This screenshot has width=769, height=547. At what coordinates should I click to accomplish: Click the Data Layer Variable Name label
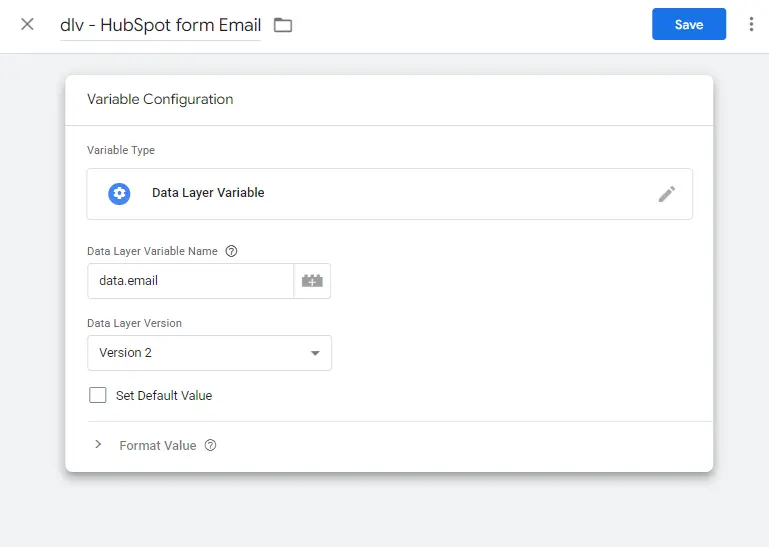pos(153,251)
